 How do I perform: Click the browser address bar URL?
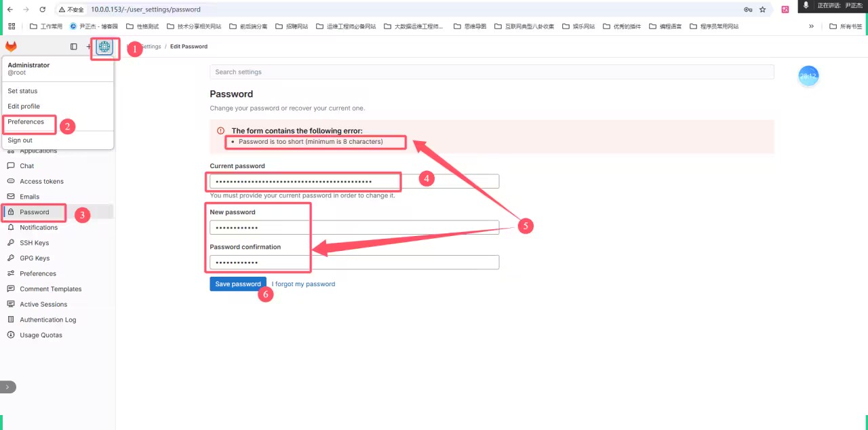[x=145, y=9]
